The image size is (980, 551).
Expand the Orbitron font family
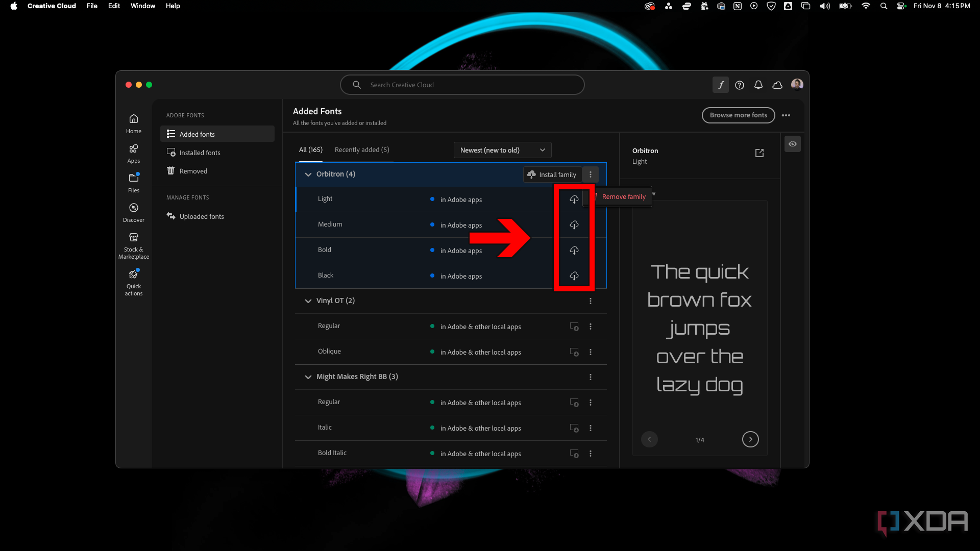(x=308, y=173)
